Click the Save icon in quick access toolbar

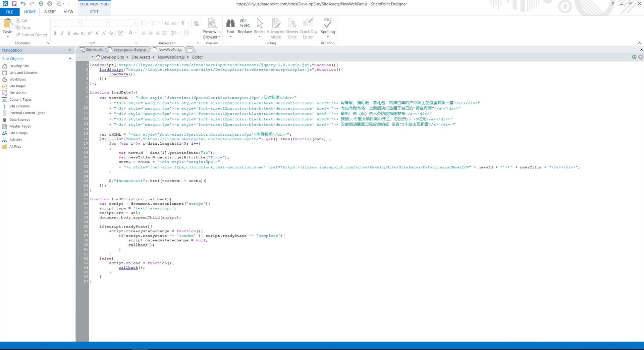[14, 4]
